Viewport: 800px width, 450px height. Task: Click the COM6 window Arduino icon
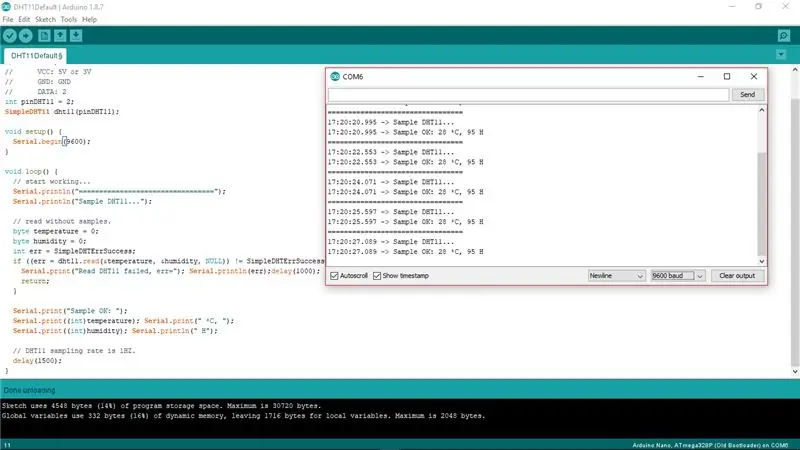click(335, 77)
